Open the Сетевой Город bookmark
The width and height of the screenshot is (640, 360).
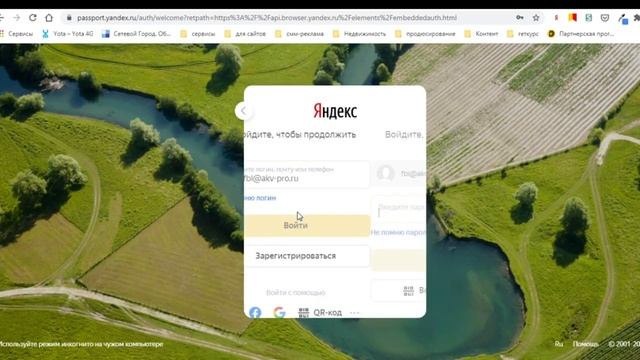[136, 34]
